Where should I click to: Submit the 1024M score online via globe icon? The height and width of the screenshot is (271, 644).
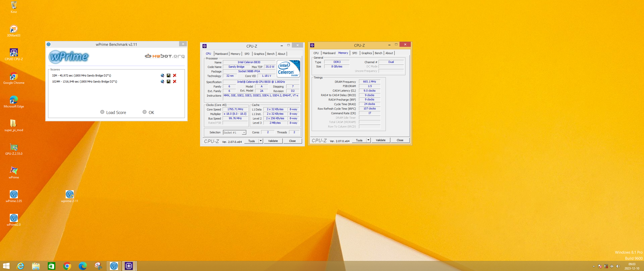[x=163, y=82]
